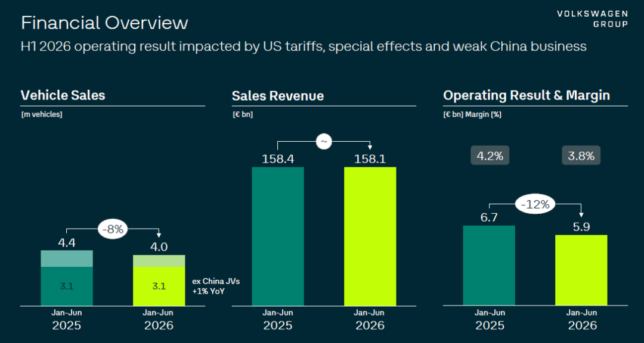Select the Operating Result & Margin heading
The image size is (644, 343).
pos(527,95)
